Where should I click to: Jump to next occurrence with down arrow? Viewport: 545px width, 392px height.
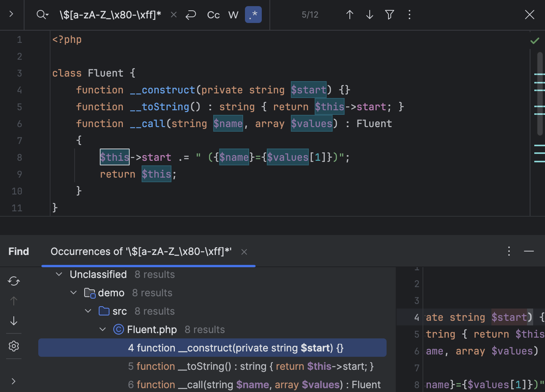369,15
